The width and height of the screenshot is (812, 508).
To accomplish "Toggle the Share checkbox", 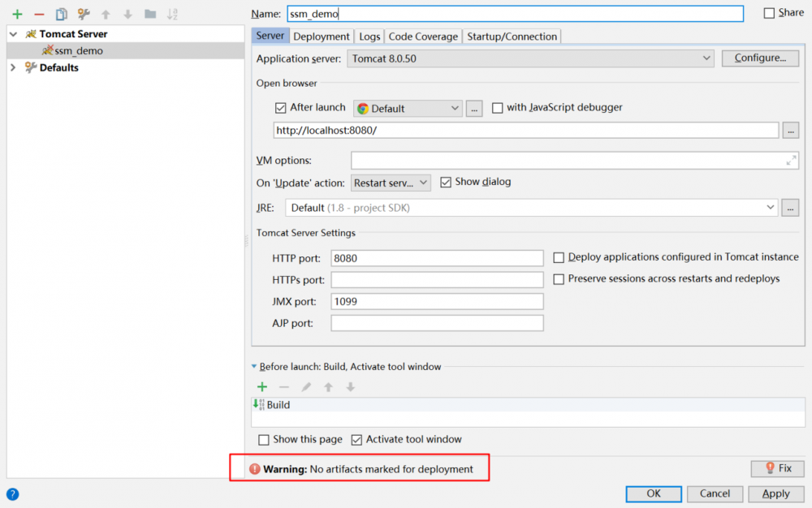I will tap(770, 13).
